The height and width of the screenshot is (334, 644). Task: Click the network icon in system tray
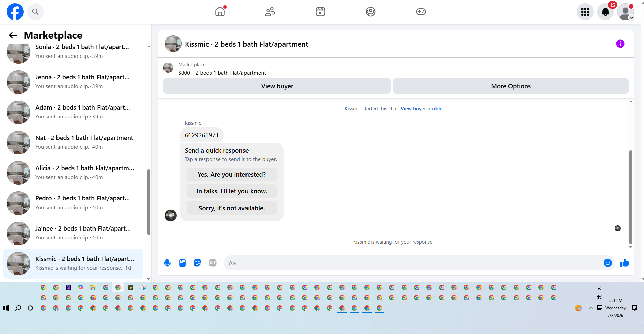(x=599, y=308)
